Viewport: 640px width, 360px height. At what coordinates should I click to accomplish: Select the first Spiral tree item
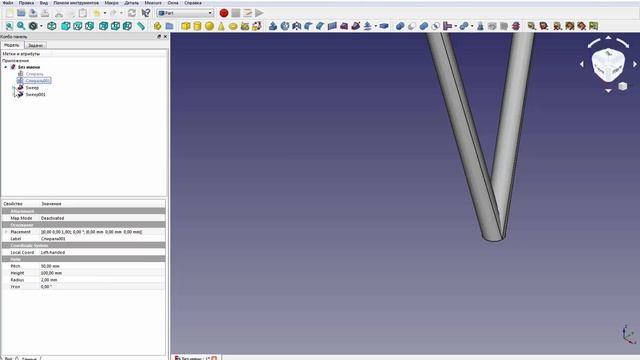tap(34, 74)
